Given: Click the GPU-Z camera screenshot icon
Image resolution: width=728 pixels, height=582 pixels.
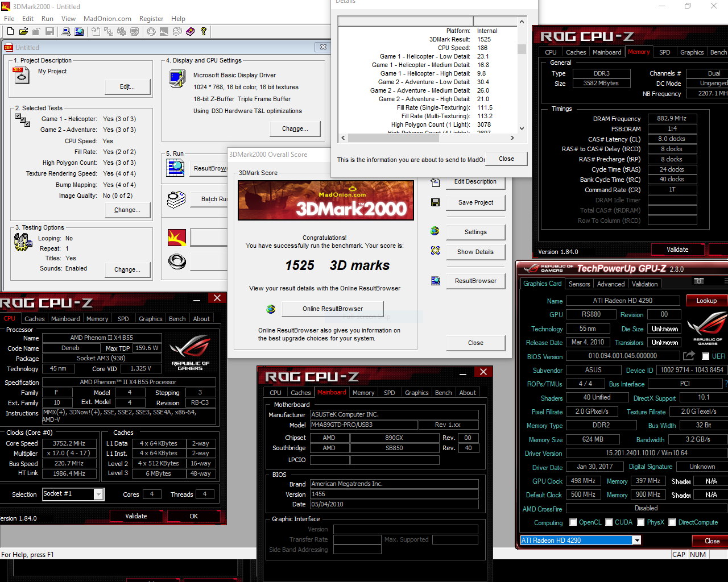Looking at the screenshot, I should pos(699,281).
